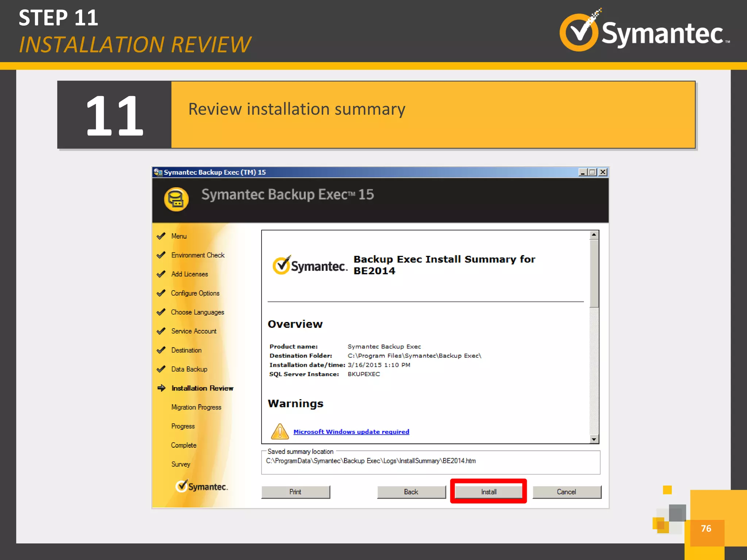Maximize the Backup Exec installer window
The width and height of the screenshot is (747, 560).
tap(593, 172)
